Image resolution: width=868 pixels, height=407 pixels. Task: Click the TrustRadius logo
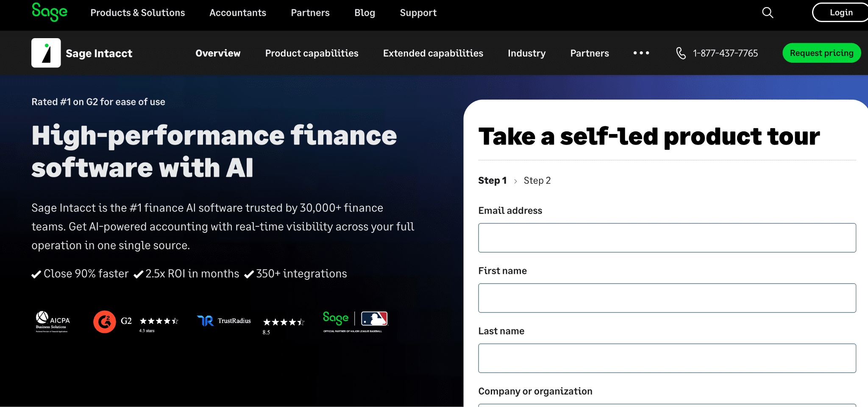point(224,321)
